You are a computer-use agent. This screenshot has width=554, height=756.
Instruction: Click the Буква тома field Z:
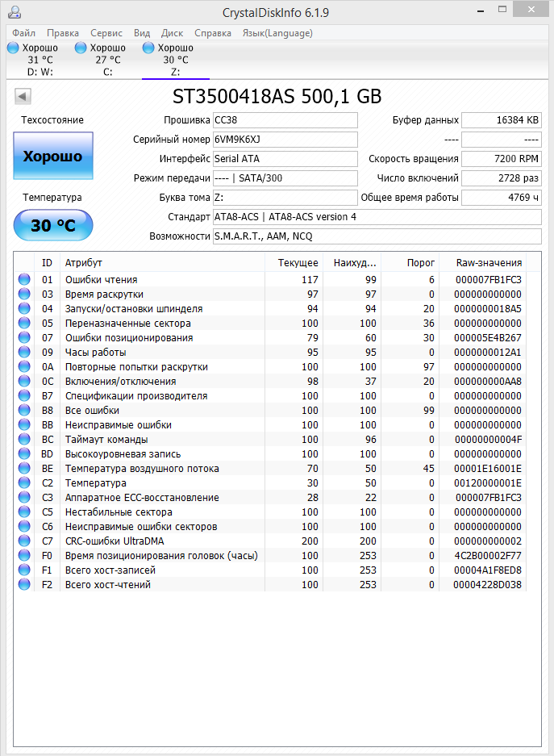tap(285, 197)
